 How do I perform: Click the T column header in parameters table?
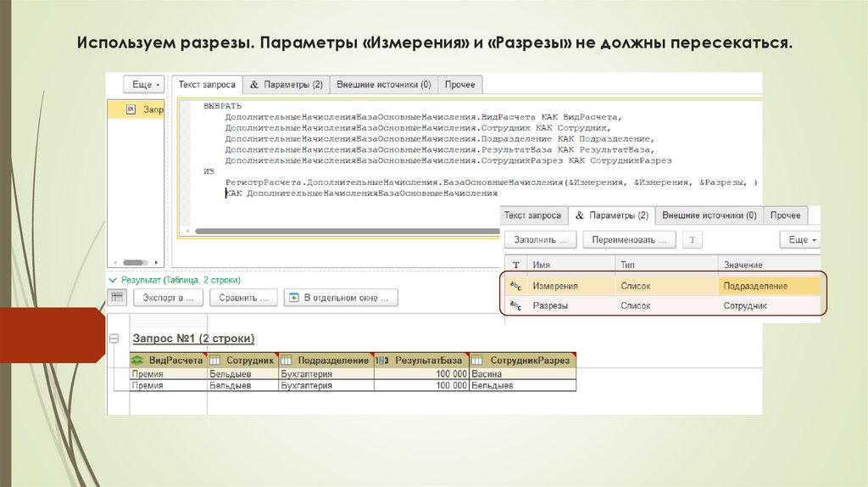click(x=515, y=266)
